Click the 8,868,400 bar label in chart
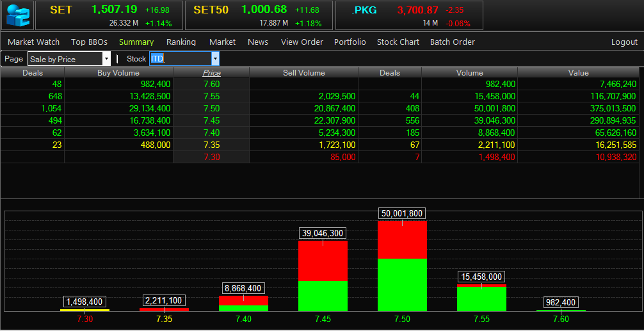The height and width of the screenshot is (331, 644). coord(243,288)
